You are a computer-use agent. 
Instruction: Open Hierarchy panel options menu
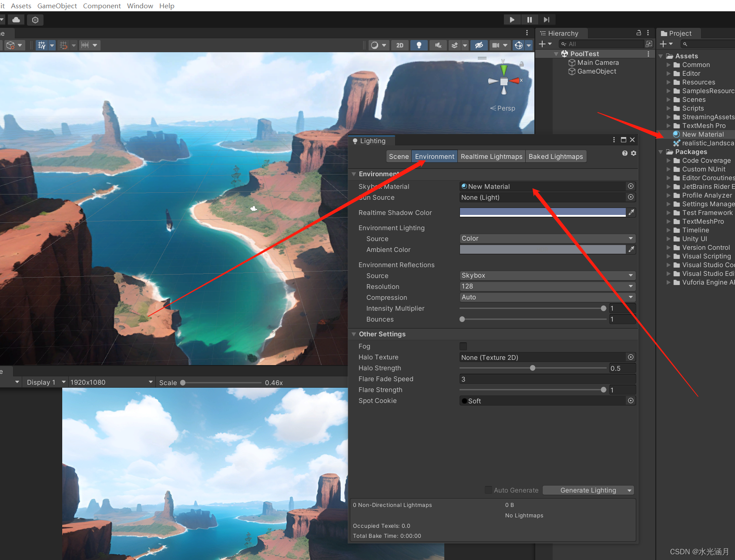[648, 33]
